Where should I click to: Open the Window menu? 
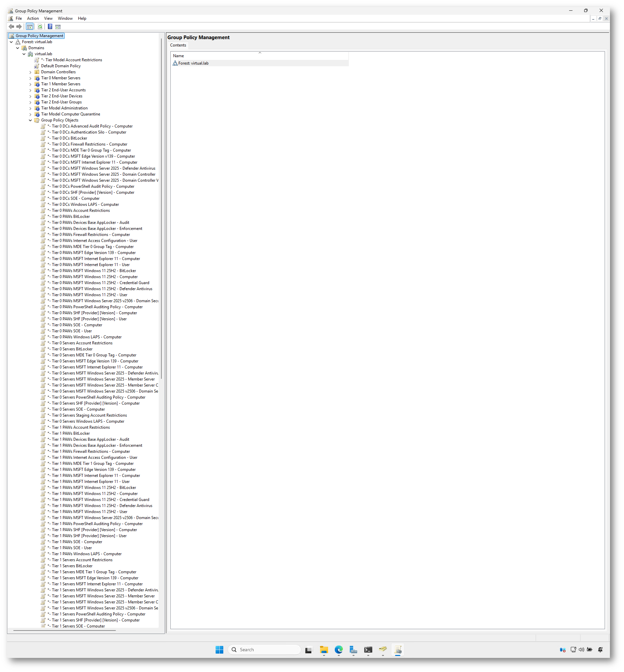click(x=65, y=18)
